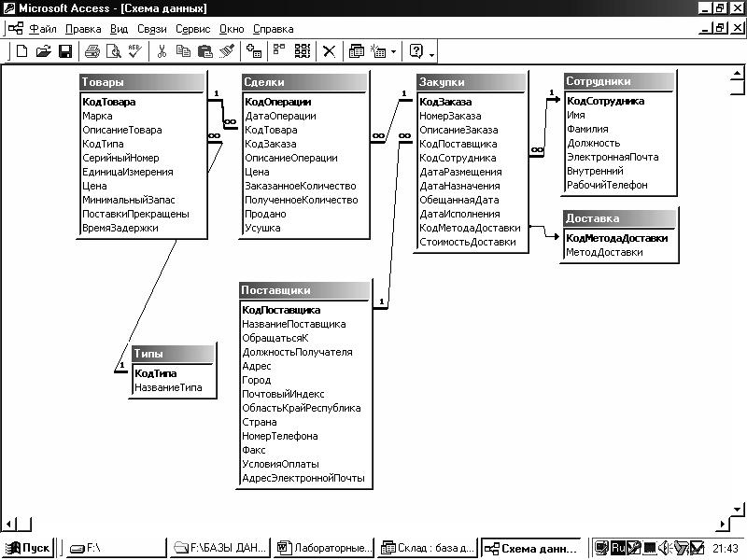Image resolution: width=747 pixels, height=560 pixels.
Task: Click the Схема данн... taskbar button
Action: (x=531, y=548)
